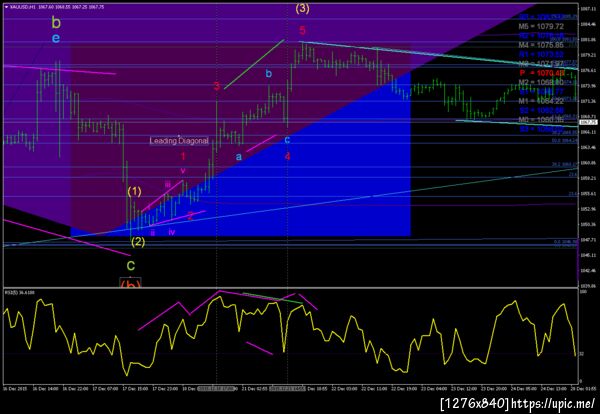Select the yellow (2) wave label

(x=138, y=242)
